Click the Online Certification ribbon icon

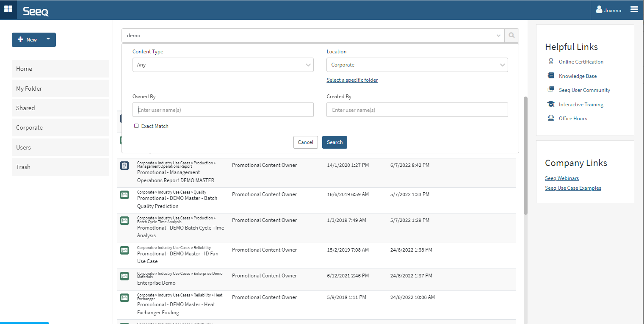(x=551, y=61)
